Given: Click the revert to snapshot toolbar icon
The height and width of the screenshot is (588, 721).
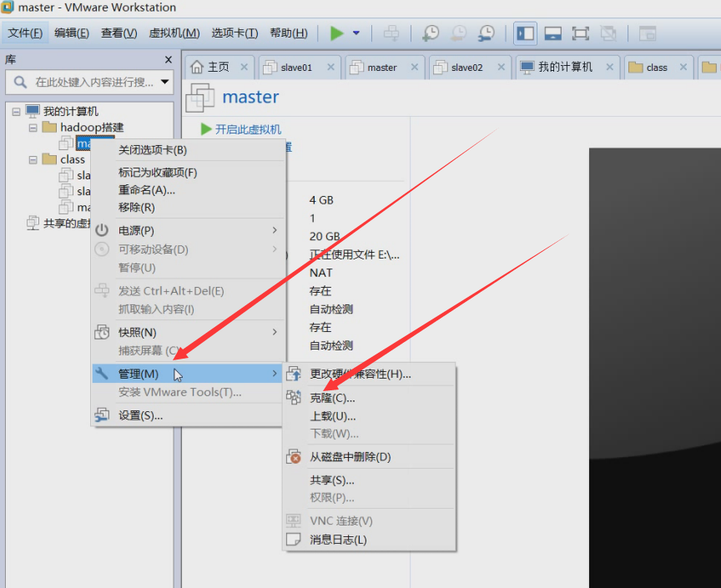Looking at the screenshot, I should coord(458,33).
